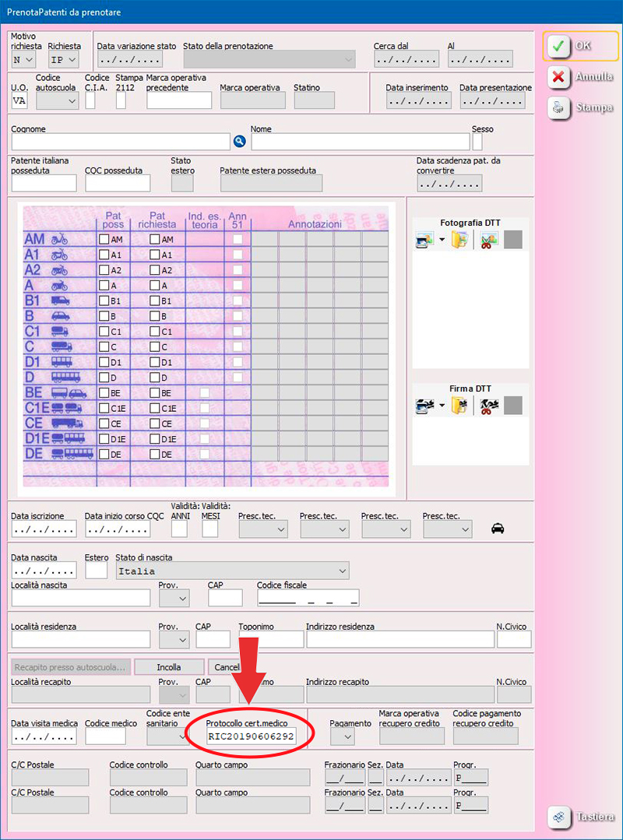Screen dimensions: 623x840
Task: Click the scan signature icon under Firma DTT
Action: click(x=424, y=406)
